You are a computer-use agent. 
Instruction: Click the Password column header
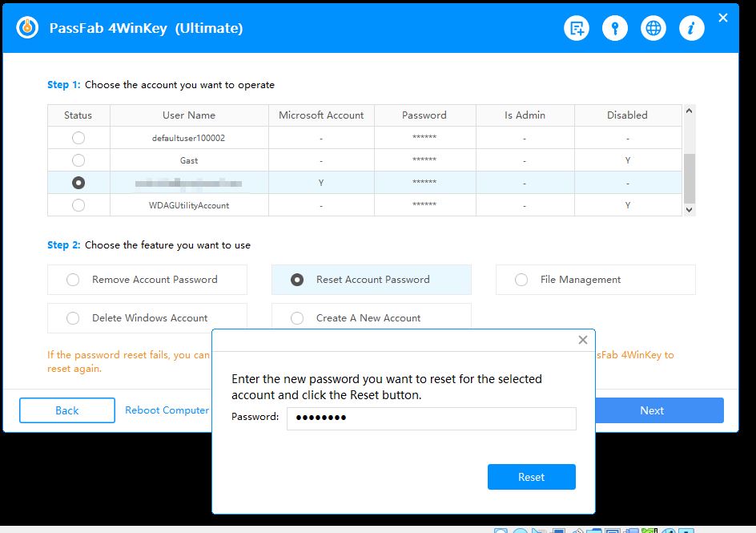[424, 115]
